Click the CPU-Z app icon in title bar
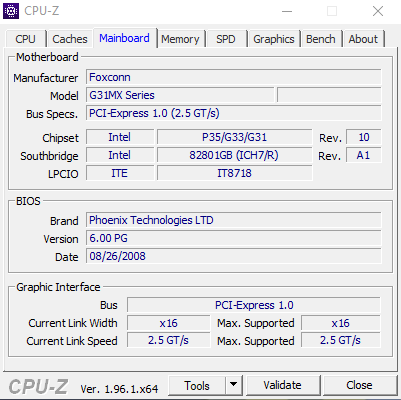Image resolution: width=401 pixels, height=400 pixels. (x=11, y=11)
